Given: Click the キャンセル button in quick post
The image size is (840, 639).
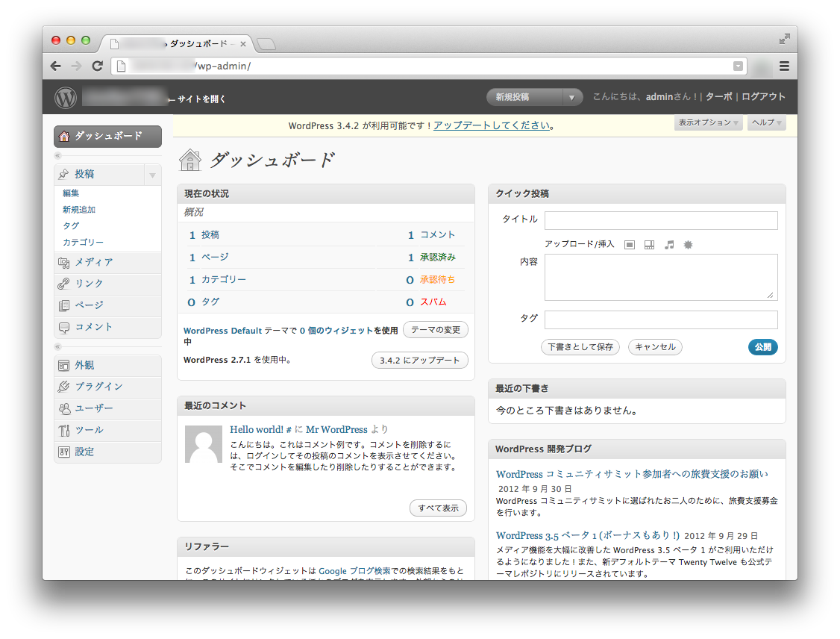Looking at the screenshot, I should click(x=655, y=347).
